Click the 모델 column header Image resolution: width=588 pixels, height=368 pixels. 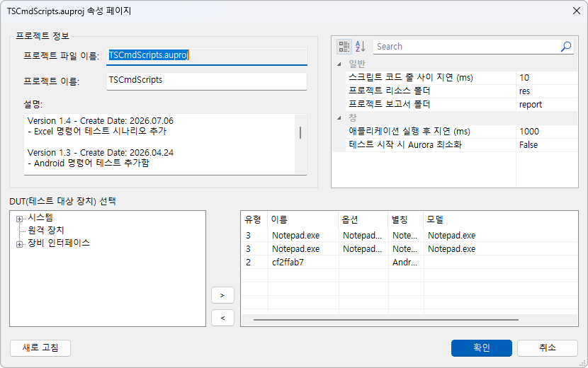pyautogui.click(x=500, y=219)
